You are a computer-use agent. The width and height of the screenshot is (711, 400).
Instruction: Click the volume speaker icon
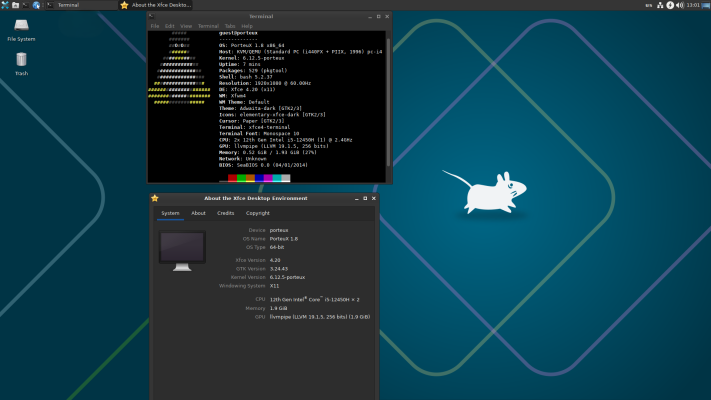click(680, 5)
